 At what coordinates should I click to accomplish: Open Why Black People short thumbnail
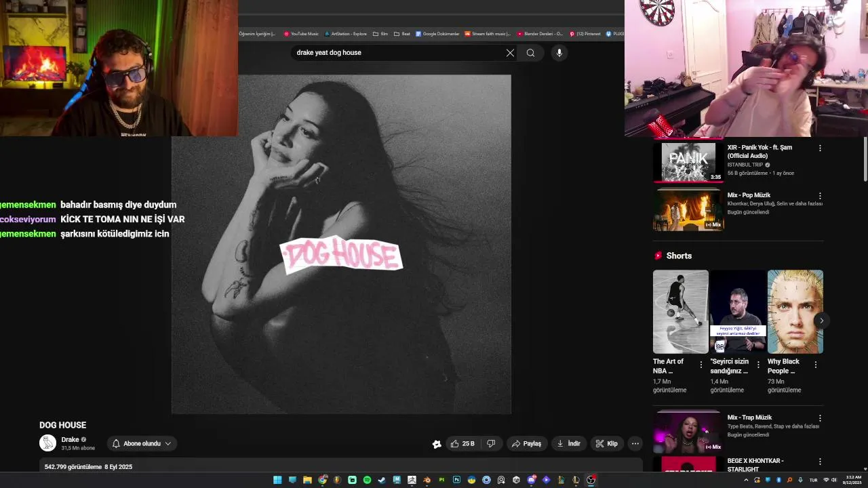point(795,312)
